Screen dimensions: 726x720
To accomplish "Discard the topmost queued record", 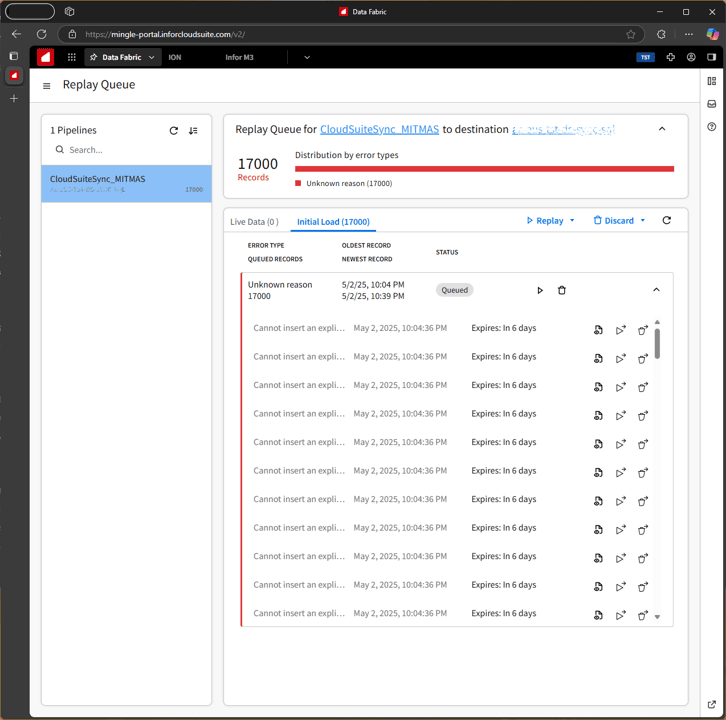I will click(643, 330).
